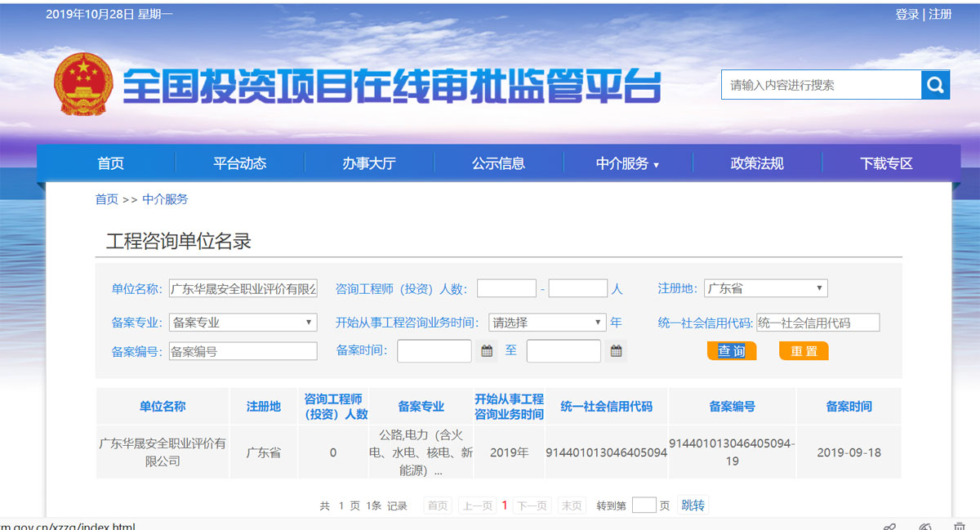The image size is (980, 530).
Task: Click the 登录 link at top right
Action: click(x=906, y=14)
